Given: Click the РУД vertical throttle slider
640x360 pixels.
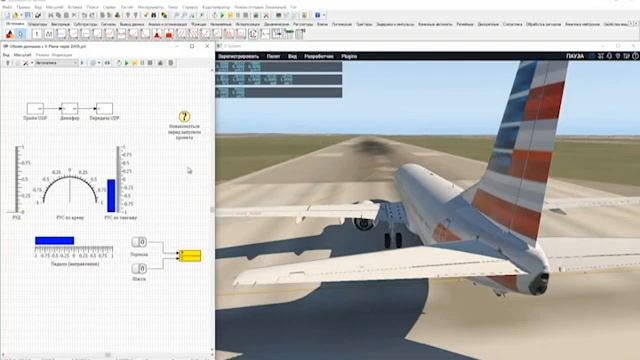Looking at the screenshot, I should 17,179.
